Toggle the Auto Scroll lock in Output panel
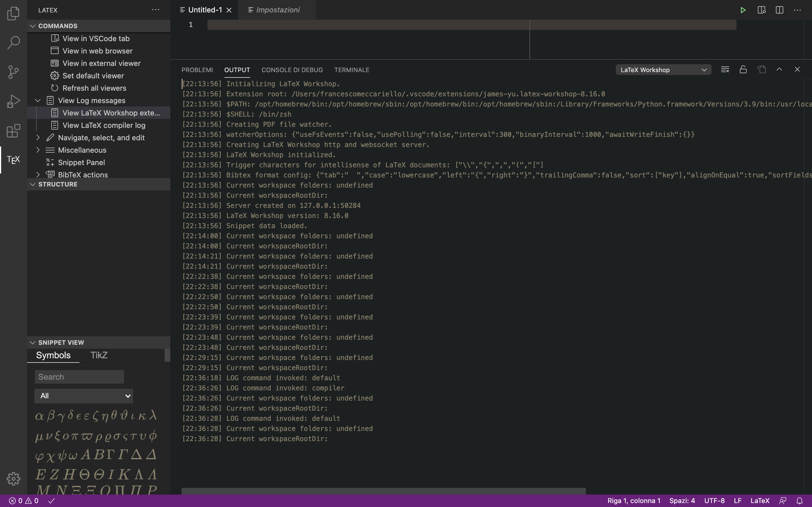This screenshot has height=507, width=812. (x=743, y=69)
